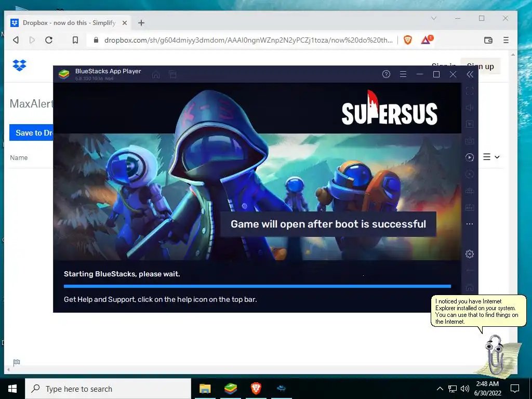Toggle BlueStacks full screen mode
The height and width of the screenshot is (399, 532).
coord(470,91)
